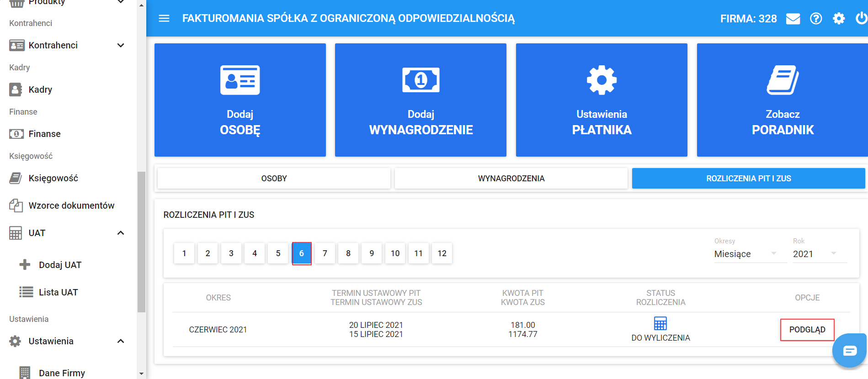Select month 1 button
The height and width of the screenshot is (379, 868).
click(x=184, y=253)
